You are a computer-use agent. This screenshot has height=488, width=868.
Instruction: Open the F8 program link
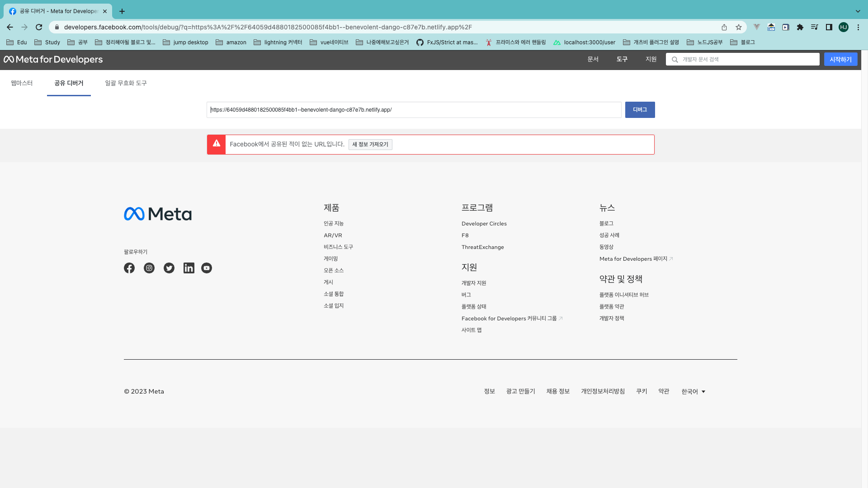tap(465, 235)
